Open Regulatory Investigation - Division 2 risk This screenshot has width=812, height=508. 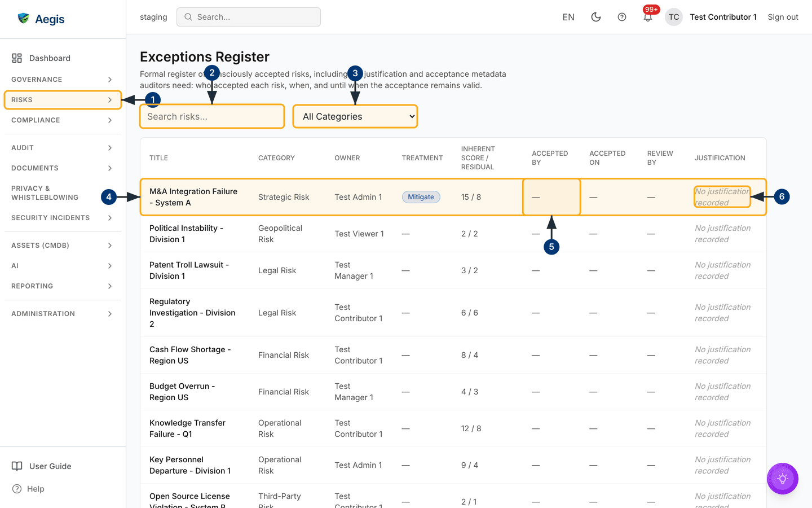point(192,313)
